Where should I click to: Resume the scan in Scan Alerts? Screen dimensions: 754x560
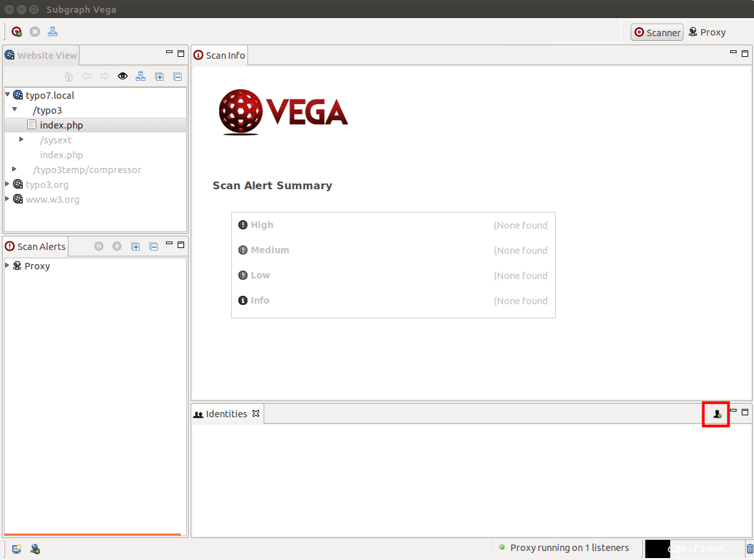117,246
